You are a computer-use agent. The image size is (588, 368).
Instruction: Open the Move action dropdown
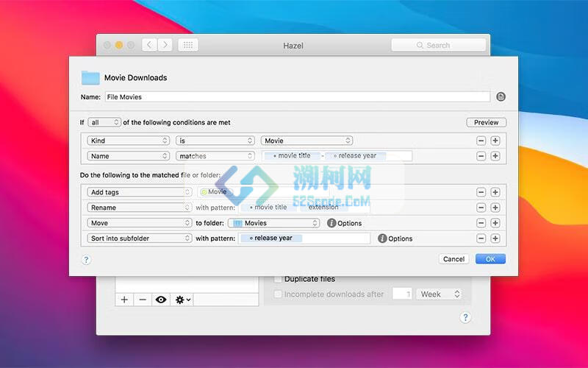pyautogui.click(x=140, y=223)
